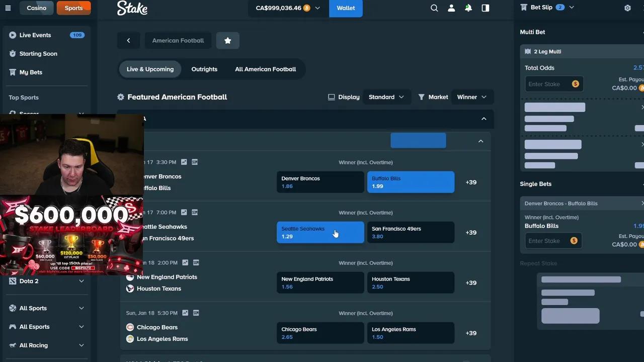Image resolution: width=644 pixels, height=362 pixels.
Task: Toggle Seattle Seahawks 1.29 odds selection
Action: [x=320, y=232]
